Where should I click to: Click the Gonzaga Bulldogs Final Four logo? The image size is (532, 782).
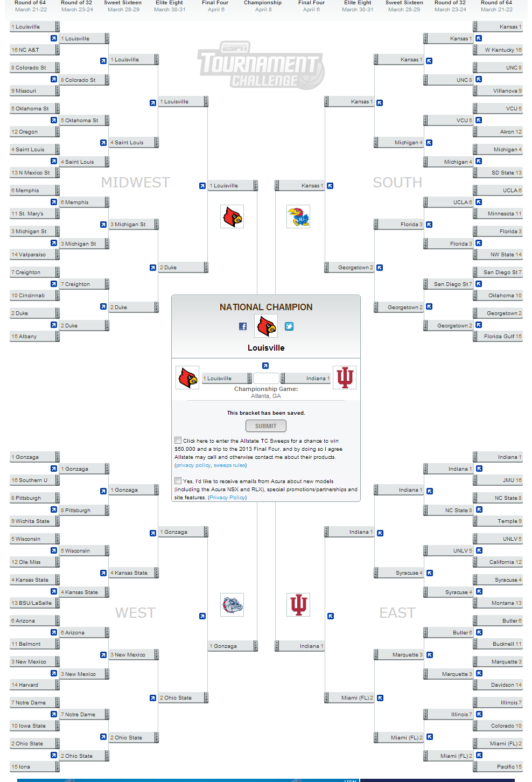tap(232, 605)
